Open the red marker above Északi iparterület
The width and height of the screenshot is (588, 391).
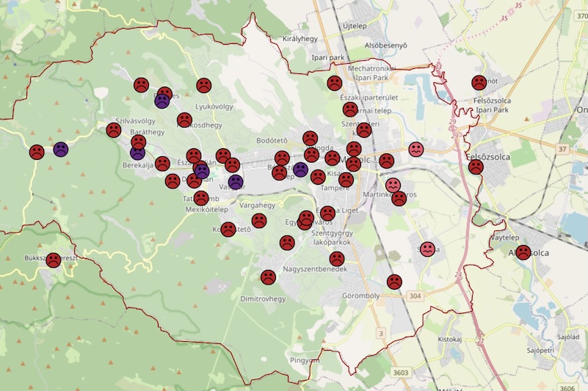pos(335,83)
